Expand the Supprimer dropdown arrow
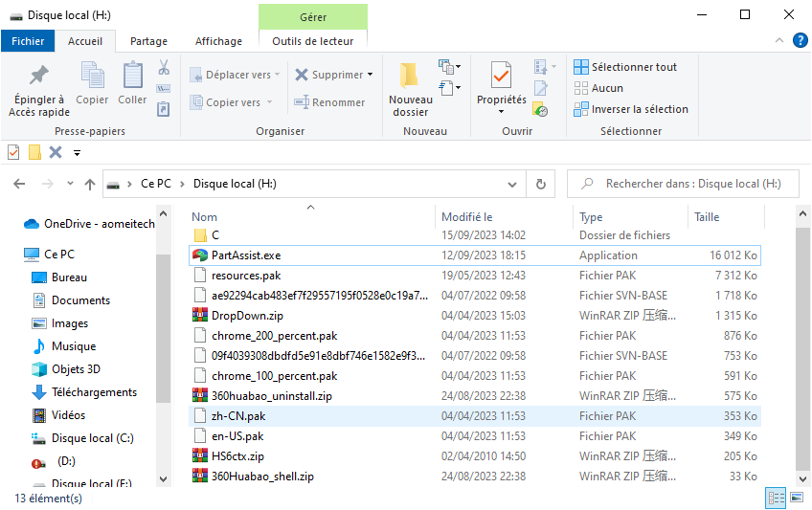 click(371, 75)
